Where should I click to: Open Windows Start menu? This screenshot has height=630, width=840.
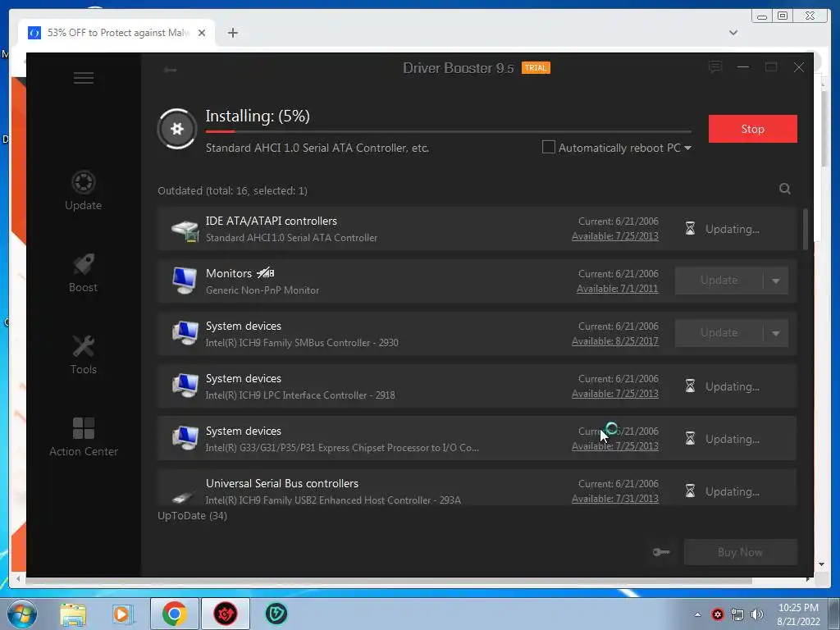tap(22, 614)
